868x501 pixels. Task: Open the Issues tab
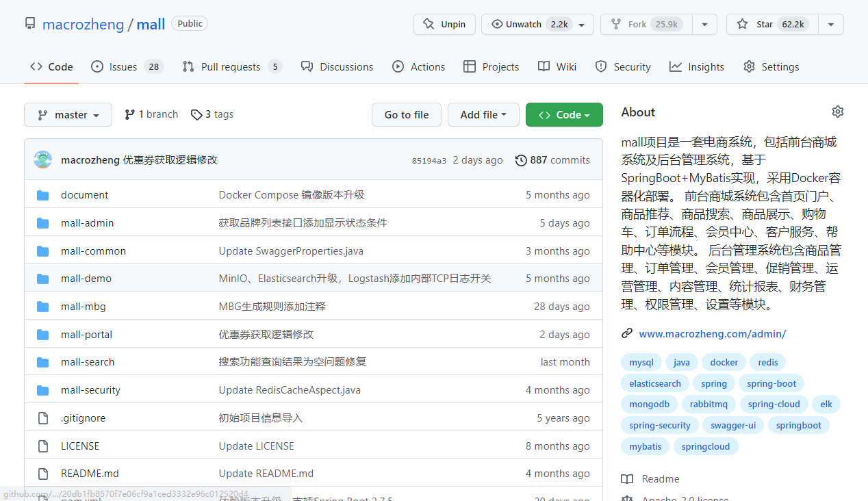127,66
